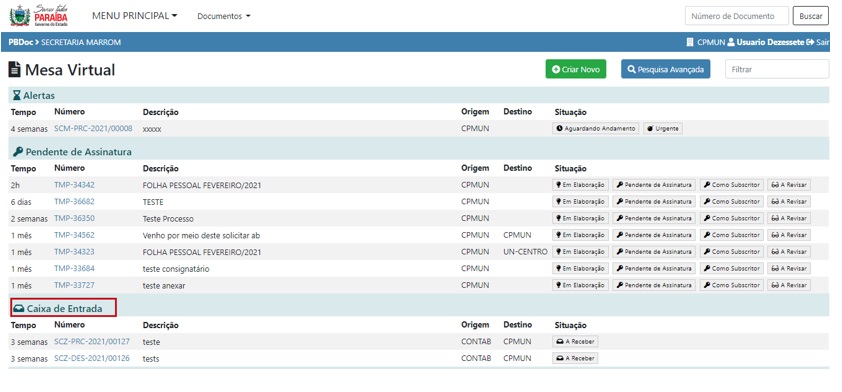Open document TMP-33727
This screenshot has width=842, height=392.
pos(74,285)
